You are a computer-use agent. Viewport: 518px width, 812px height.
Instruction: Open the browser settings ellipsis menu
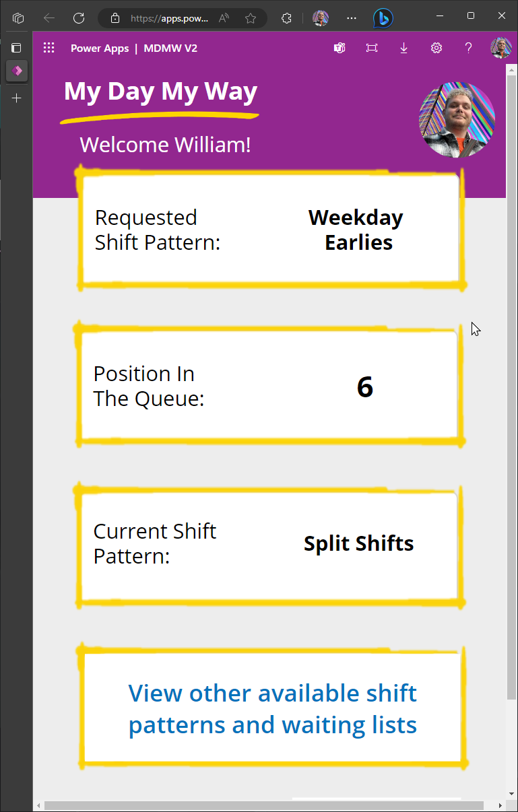click(351, 18)
